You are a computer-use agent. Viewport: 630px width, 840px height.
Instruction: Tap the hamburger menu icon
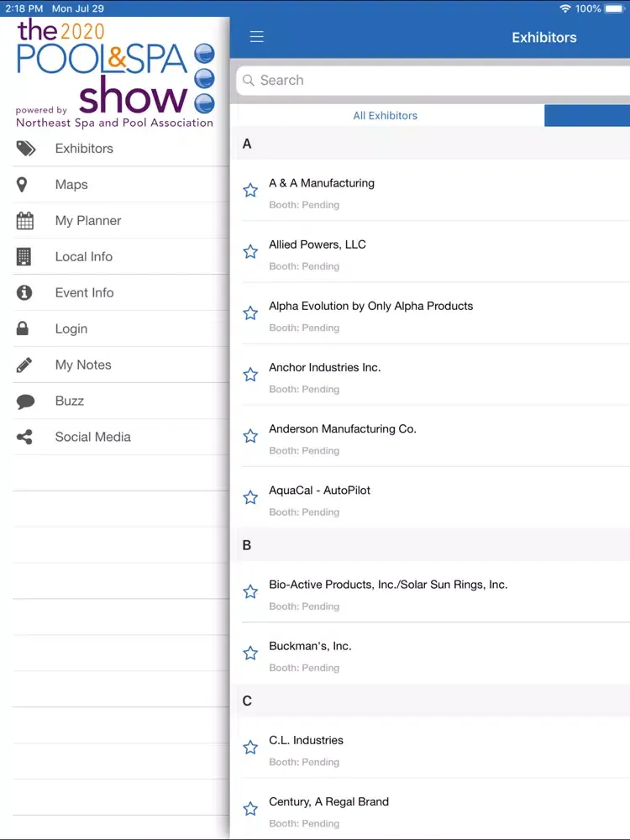[x=256, y=36]
